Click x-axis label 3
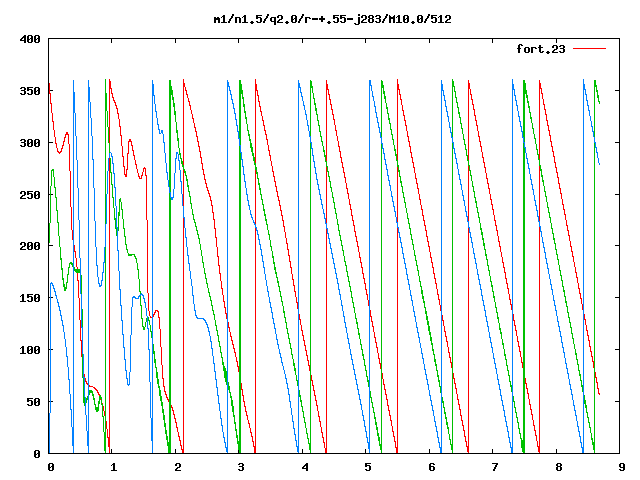The width and height of the screenshot is (640, 480). click(x=241, y=467)
